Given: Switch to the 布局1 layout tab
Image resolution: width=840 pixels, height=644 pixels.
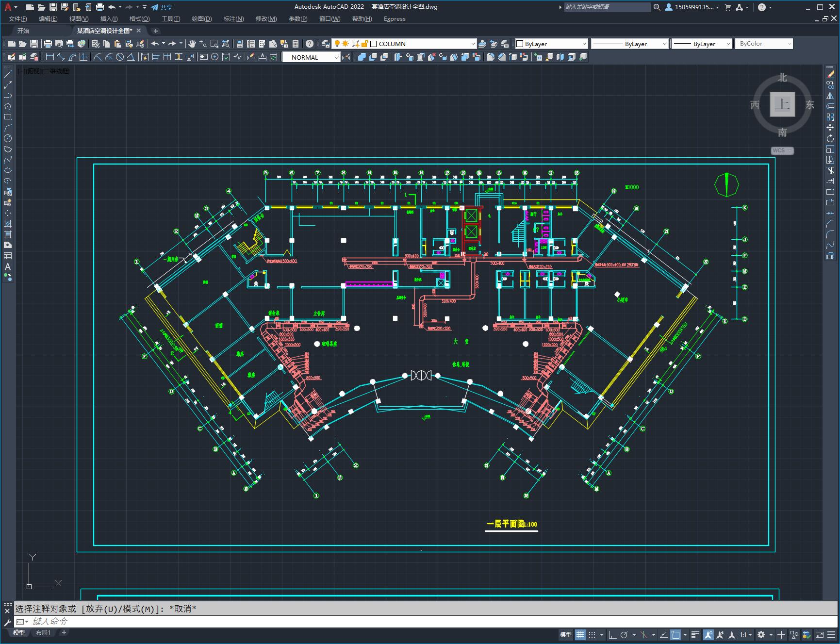Looking at the screenshot, I should (43, 632).
